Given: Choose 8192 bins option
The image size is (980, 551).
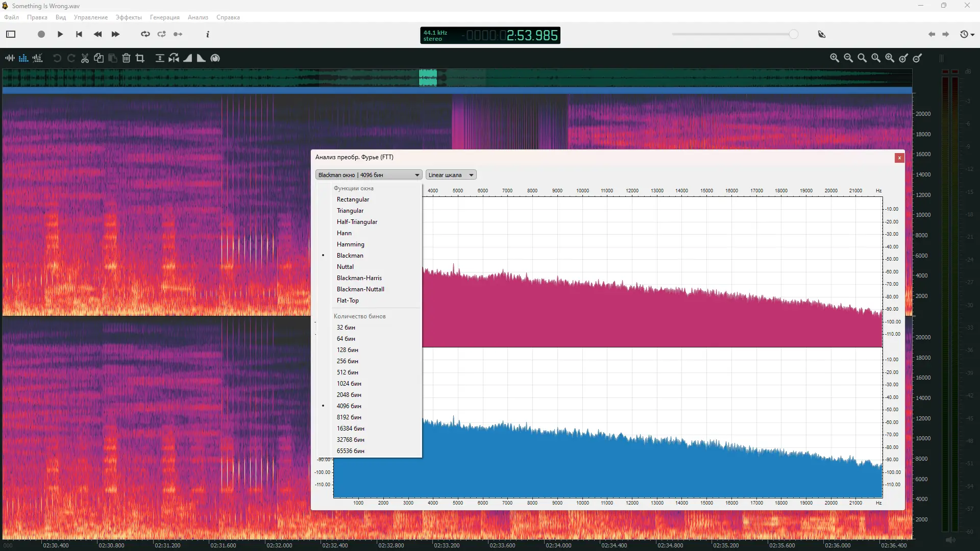Looking at the screenshot, I should click(x=349, y=417).
